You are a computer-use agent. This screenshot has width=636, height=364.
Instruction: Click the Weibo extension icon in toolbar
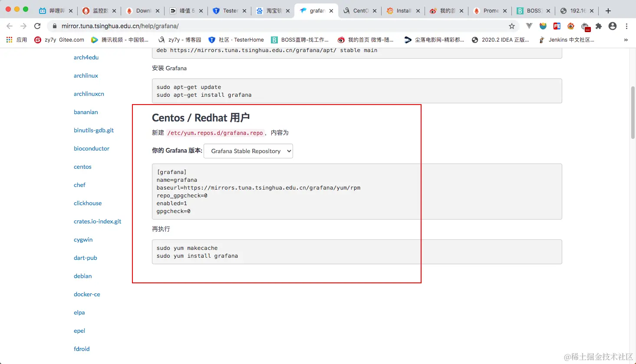[571, 26]
